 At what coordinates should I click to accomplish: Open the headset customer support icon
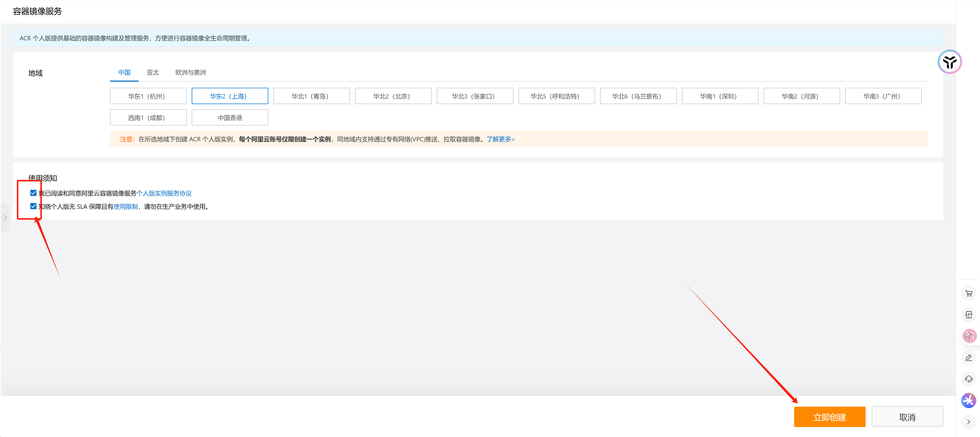pyautogui.click(x=969, y=379)
